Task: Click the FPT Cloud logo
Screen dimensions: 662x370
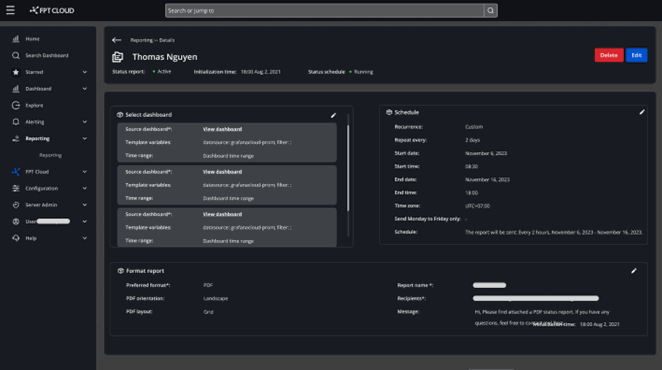Action: (x=52, y=10)
